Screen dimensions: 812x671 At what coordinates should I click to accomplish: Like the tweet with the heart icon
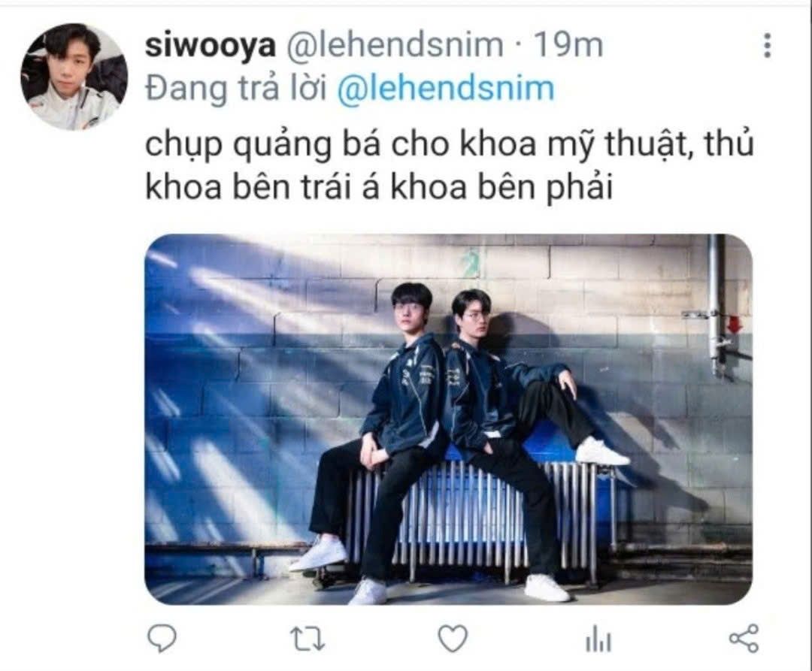click(453, 639)
